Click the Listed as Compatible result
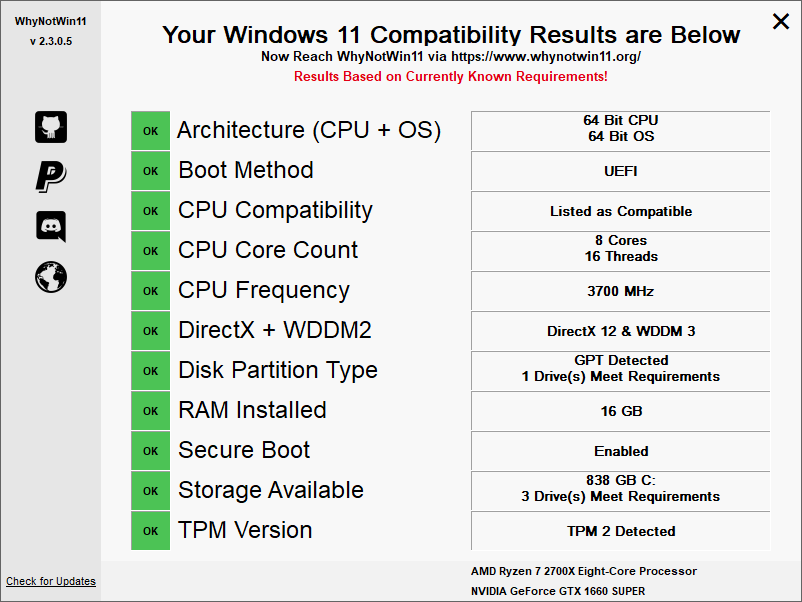 coord(620,211)
